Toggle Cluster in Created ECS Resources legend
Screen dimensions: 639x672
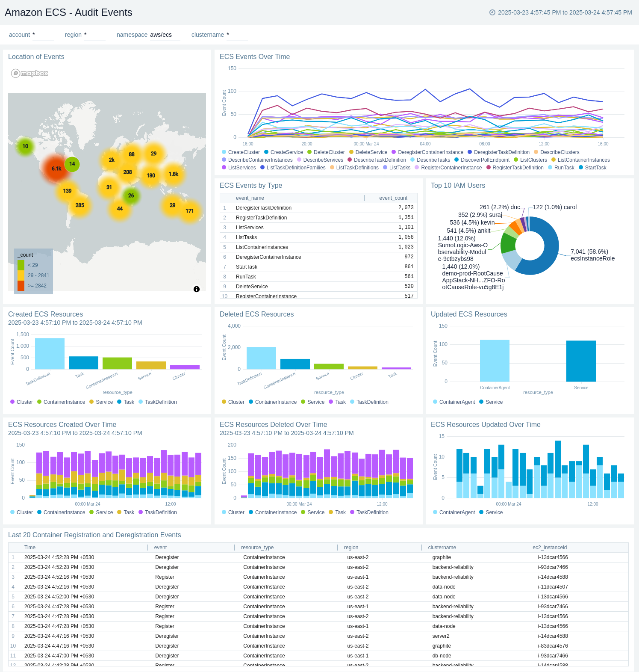point(21,402)
